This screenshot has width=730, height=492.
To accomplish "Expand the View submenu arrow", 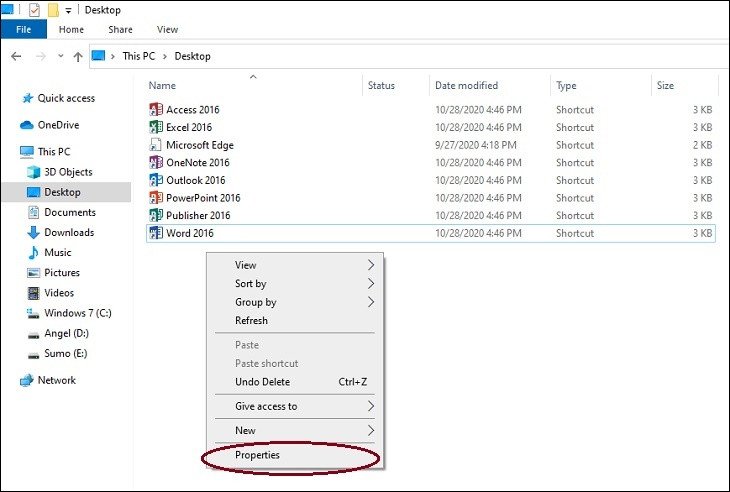I will coord(371,265).
